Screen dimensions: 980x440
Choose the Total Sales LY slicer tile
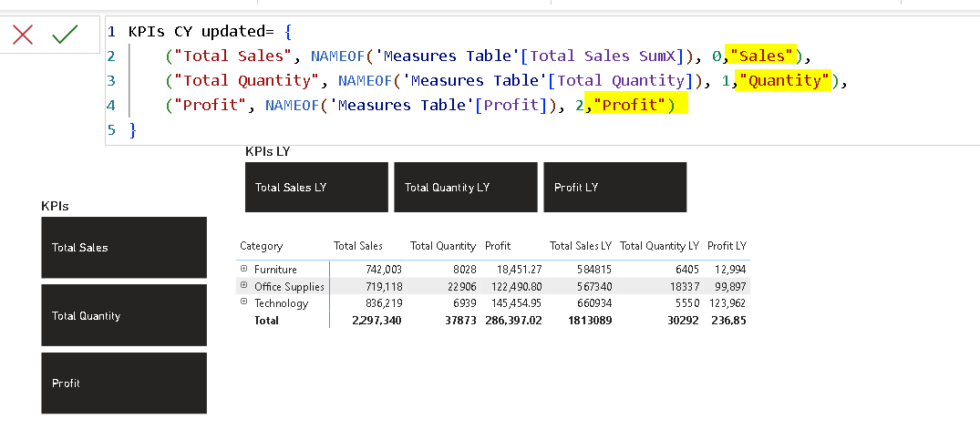tap(316, 187)
